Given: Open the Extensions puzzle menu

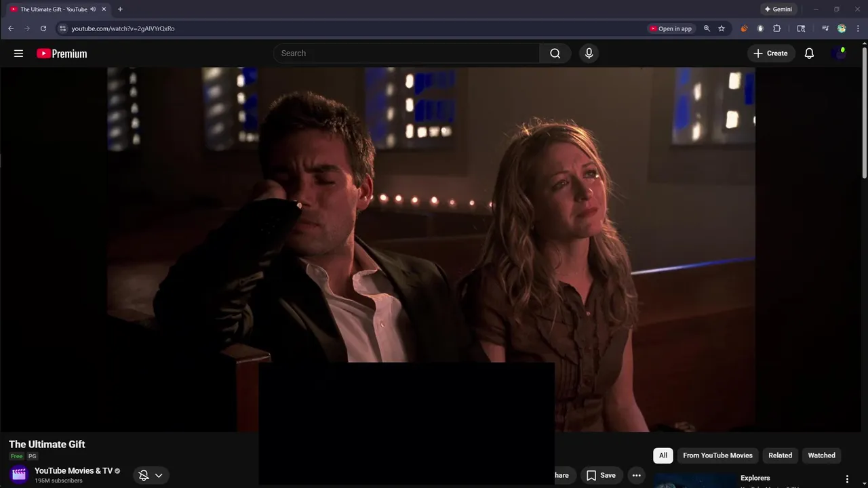Looking at the screenshot, I should click(x=777, y=28).
